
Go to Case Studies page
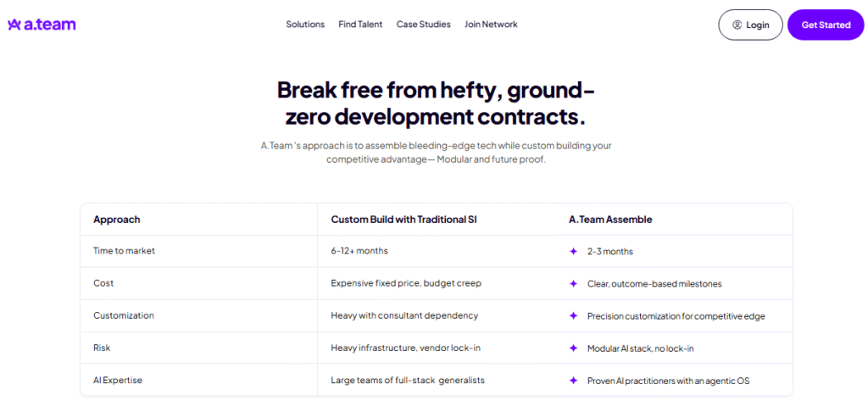pyautogui.click(x=423, y=25)
